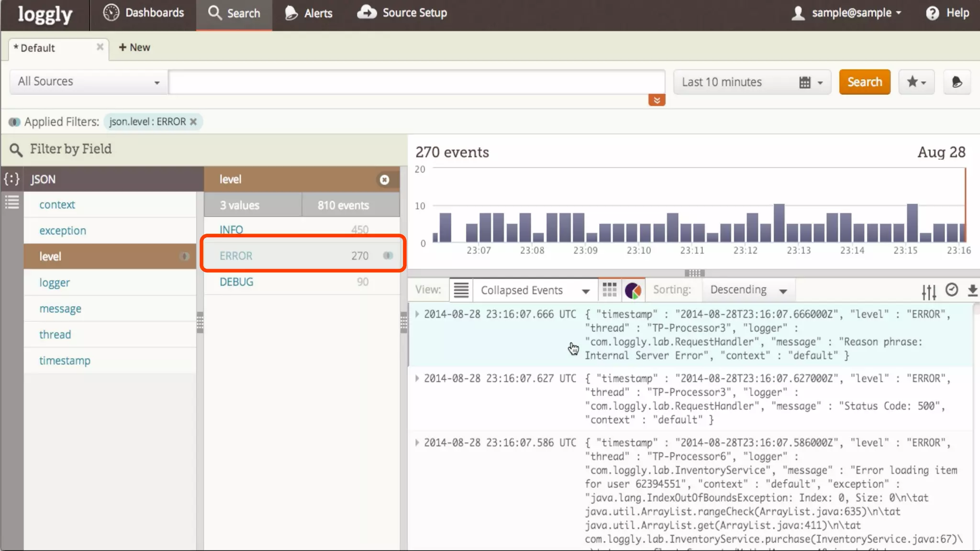Image resolution: width=980 pixels, height=551 pixels.
Task: Click the grid view icon
Action: coord(609,290)
